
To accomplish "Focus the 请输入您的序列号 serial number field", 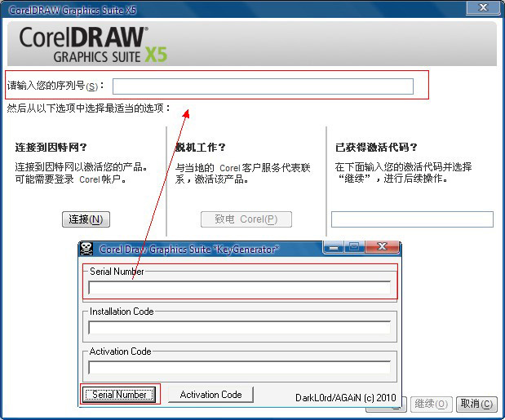I will click(x=263, y=86).
